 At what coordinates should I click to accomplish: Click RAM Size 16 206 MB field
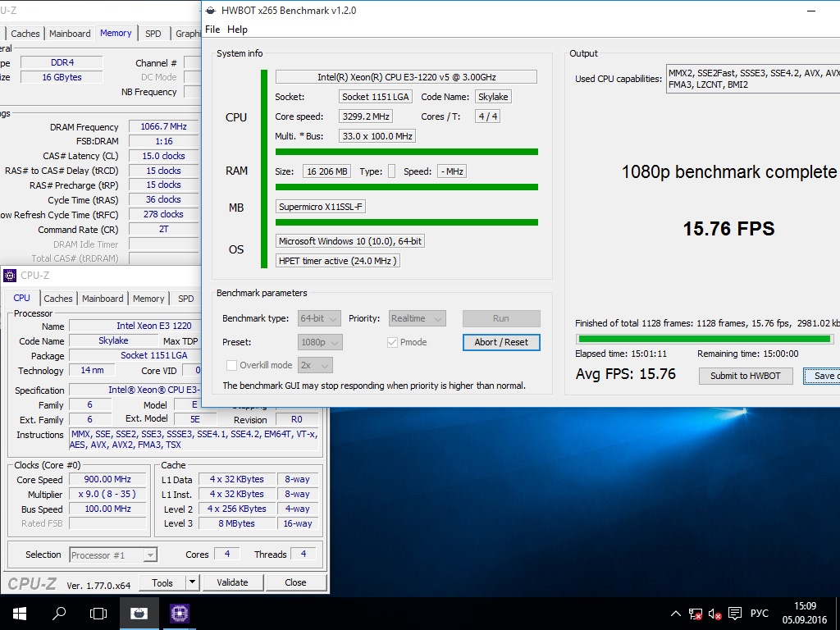[x=327, y=171]
